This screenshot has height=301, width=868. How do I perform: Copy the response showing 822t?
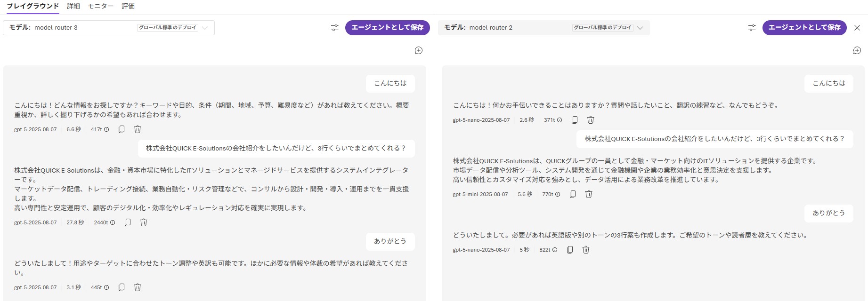pos(570,250)
